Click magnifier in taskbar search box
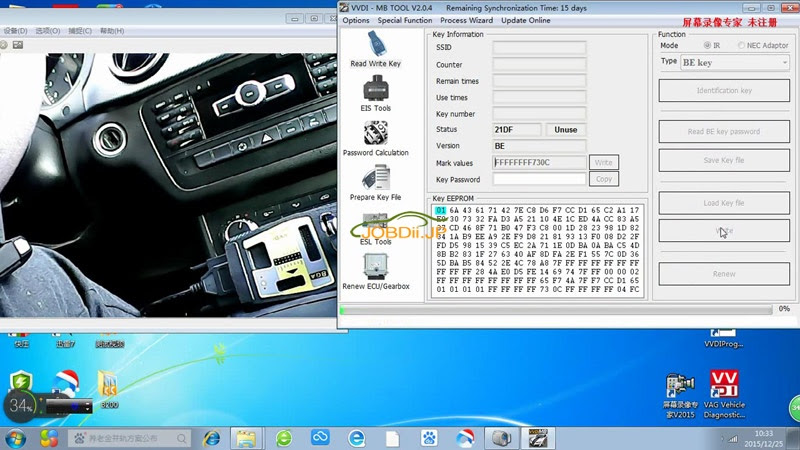This screenshot has width=800, height=450. click(x=182, y=438)
